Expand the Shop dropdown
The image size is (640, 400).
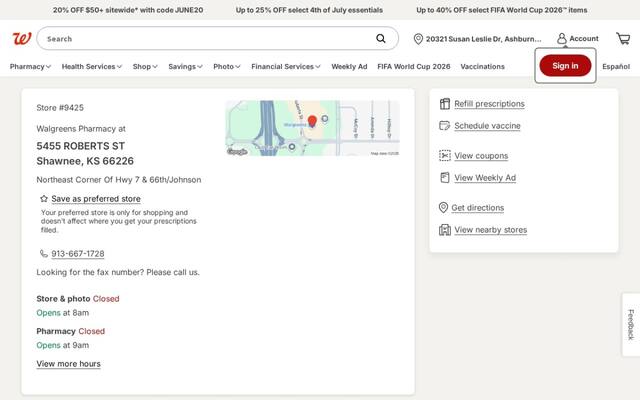pyautogui.click(x=145, y=66)
